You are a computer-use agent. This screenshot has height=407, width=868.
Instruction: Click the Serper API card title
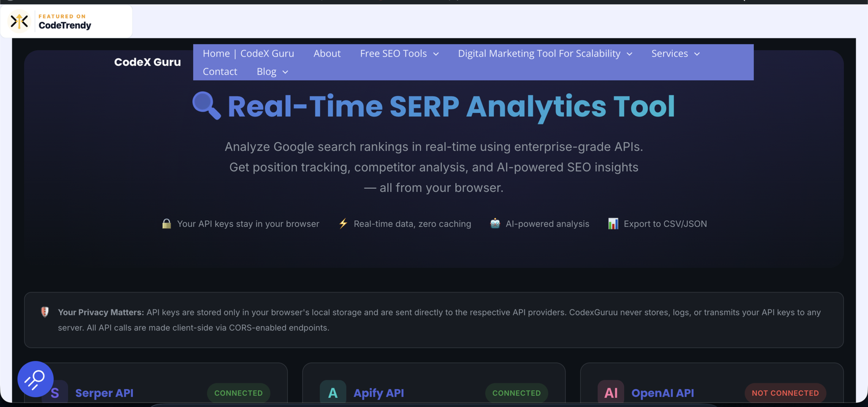tap(104, 393)
